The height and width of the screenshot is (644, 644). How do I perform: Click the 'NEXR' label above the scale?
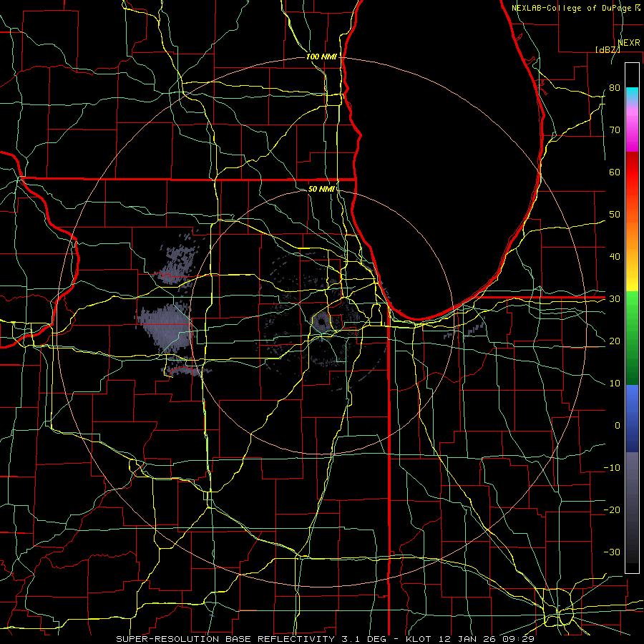(x=629, y=43)
